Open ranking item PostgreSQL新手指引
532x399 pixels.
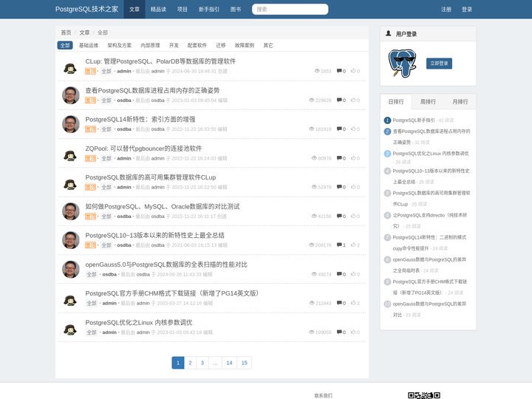pos(414,120)
